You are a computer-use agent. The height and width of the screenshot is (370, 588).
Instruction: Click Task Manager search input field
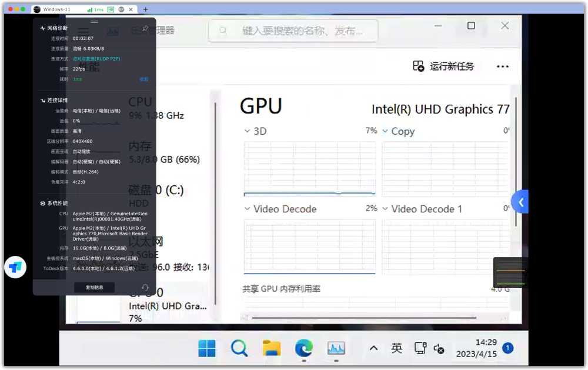(293, 31)
